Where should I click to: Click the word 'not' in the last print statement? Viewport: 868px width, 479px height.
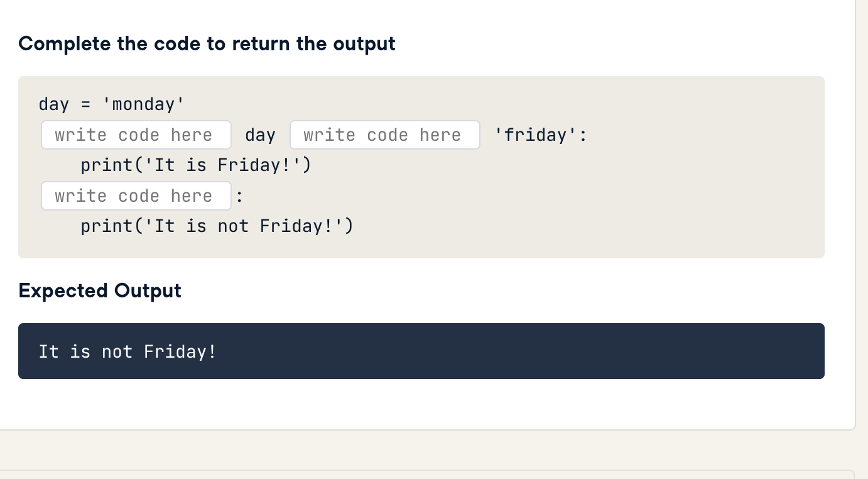pos(233,226)
